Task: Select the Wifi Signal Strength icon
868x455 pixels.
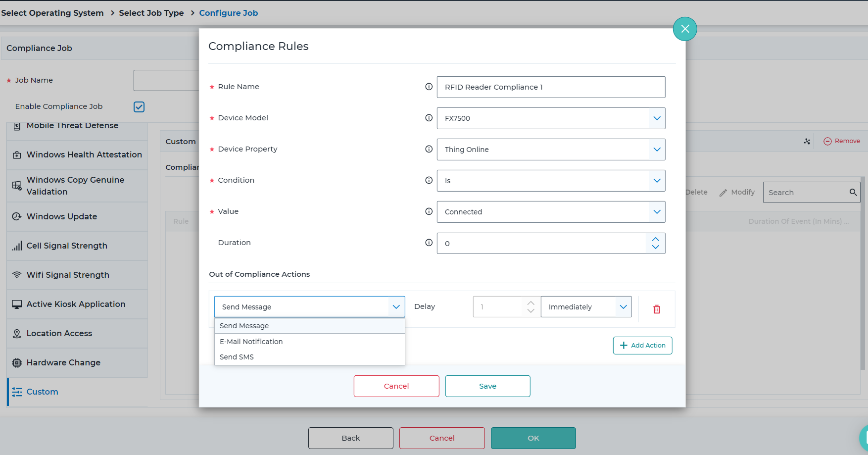Action: [x=17, y=275]
